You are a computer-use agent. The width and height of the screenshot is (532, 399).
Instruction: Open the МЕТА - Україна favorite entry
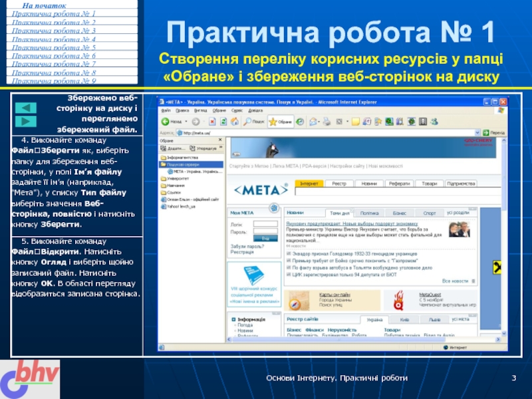coord(195,172)
